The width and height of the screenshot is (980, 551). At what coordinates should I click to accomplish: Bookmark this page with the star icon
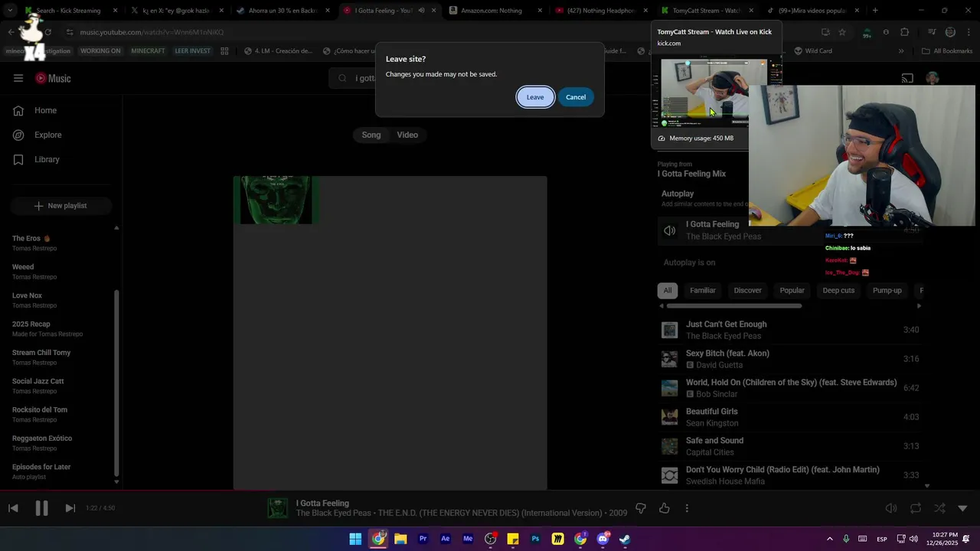pyautogui.click(x=842, y=32)
